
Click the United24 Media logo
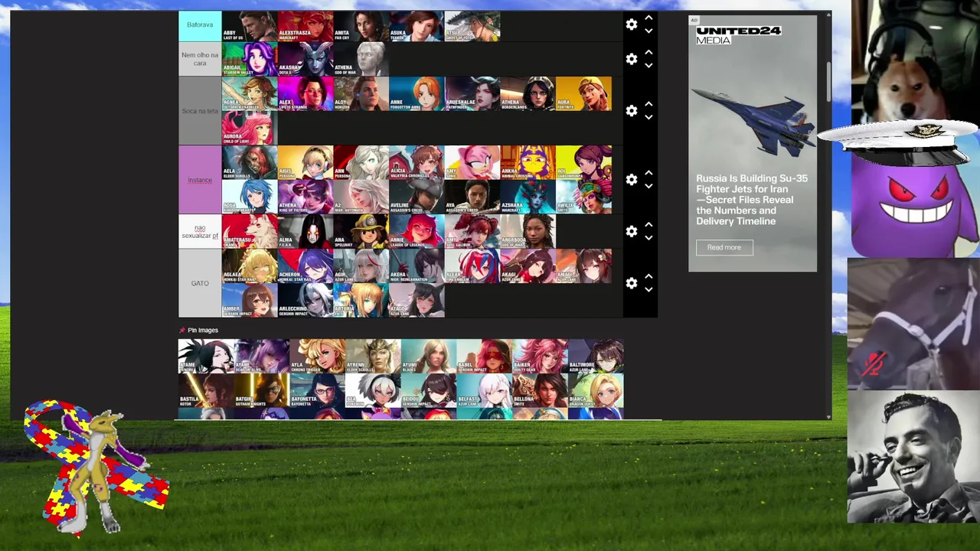738,35
